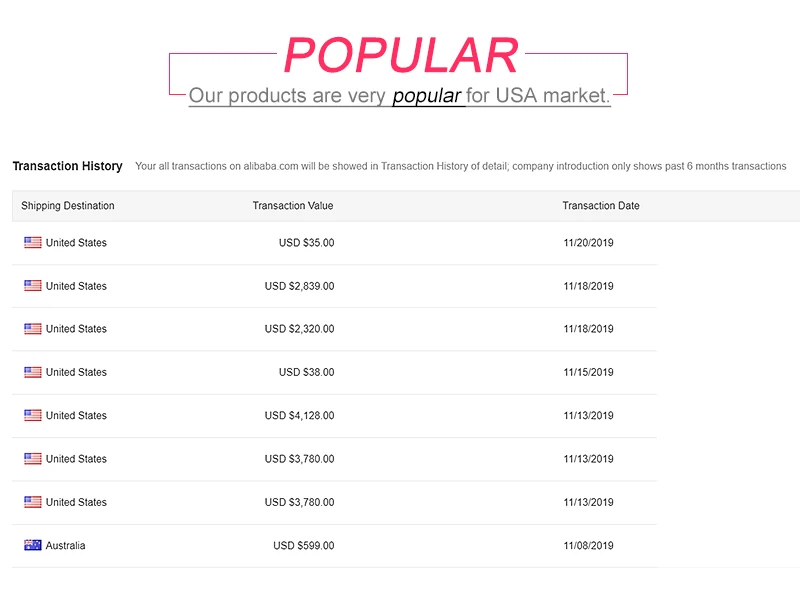Click the Shipping Destination column header
This screenshot has width=800, height=600.
pos(68,206)
